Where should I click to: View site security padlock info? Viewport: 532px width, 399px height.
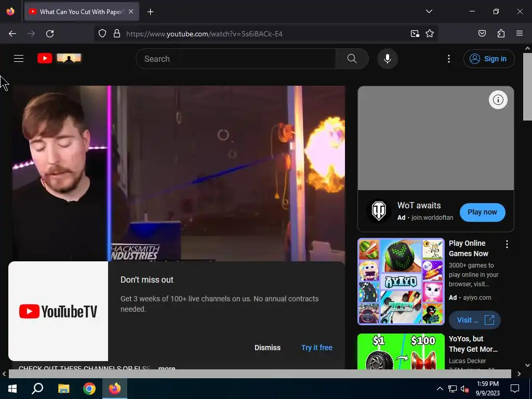click(117, 34)
